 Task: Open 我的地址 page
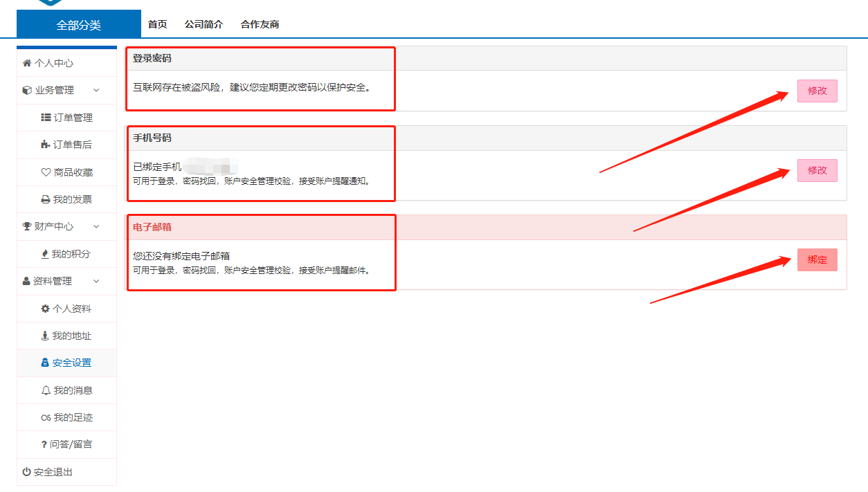(x=66, y=336)
